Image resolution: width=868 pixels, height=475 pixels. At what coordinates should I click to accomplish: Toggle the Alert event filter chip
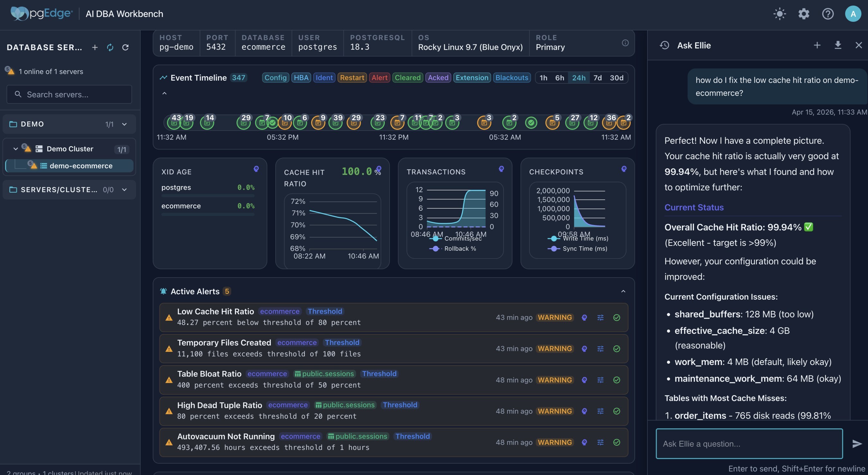[x=379, y=78]
